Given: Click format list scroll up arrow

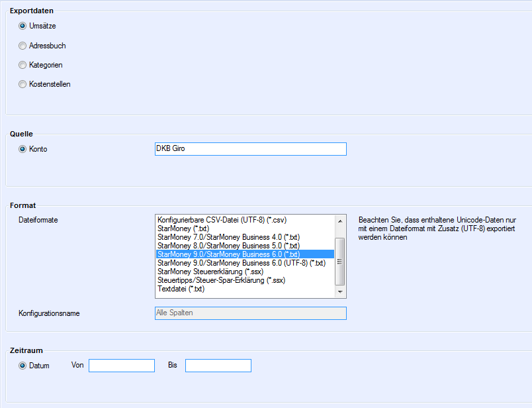Looking at the screenshot, I should pyautogui.click(x=339, y=221).
